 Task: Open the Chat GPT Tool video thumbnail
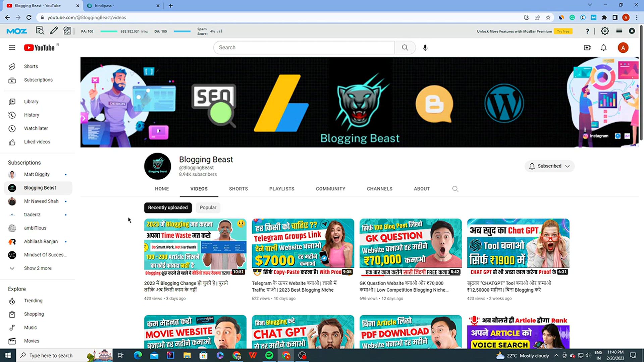click(x=518, y=247)
